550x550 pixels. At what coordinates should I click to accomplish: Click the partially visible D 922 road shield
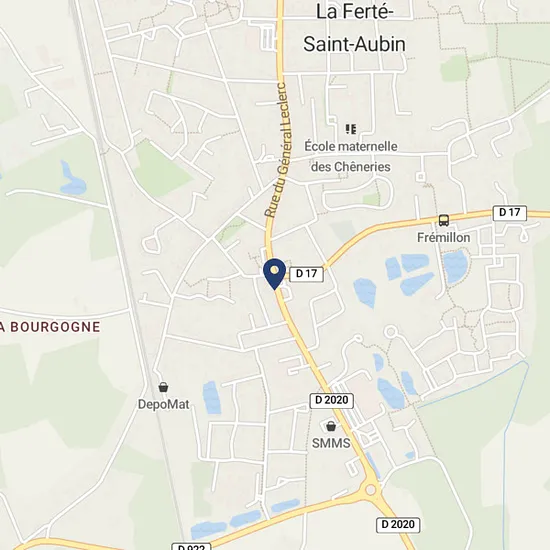(x=191, y=546)
